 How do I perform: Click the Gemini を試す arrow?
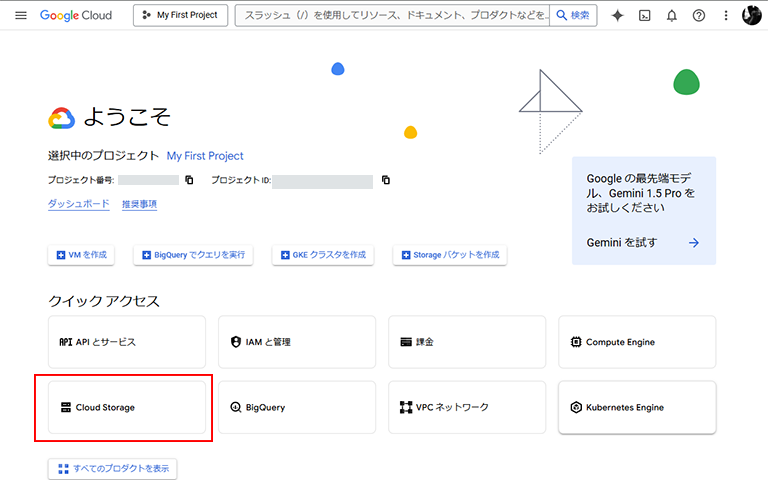[x=694, y=242]
